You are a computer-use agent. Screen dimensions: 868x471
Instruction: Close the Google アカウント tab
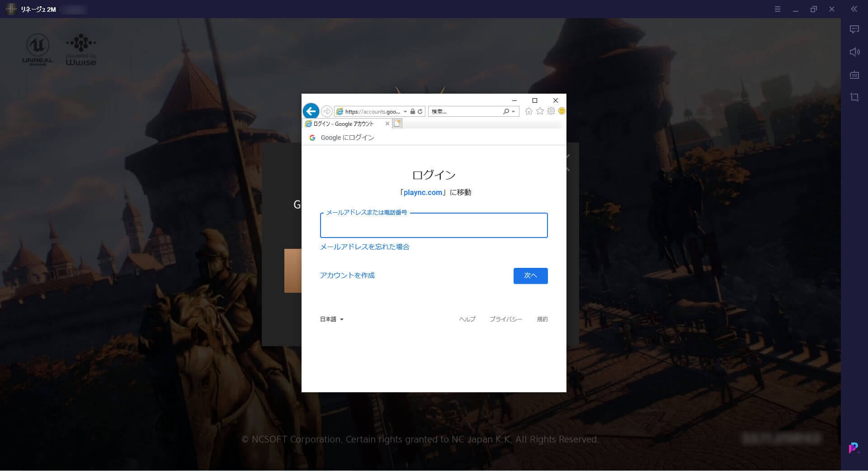tap(387, 124)
